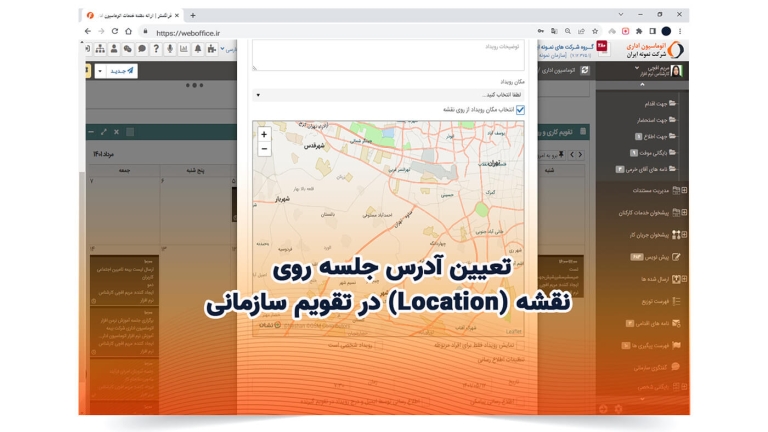Open the گفتگوی سازمانی chat item

(657, 367)
